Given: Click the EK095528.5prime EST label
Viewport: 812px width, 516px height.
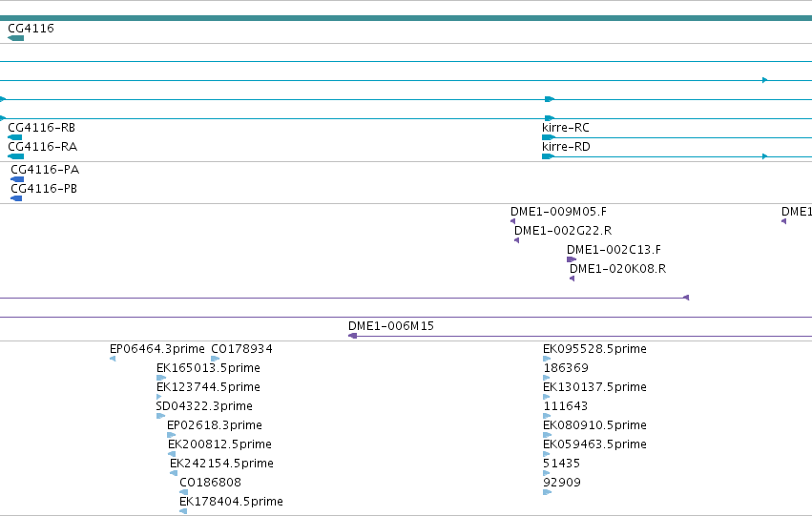Looking at the screenshot, I should pos(594,349).
